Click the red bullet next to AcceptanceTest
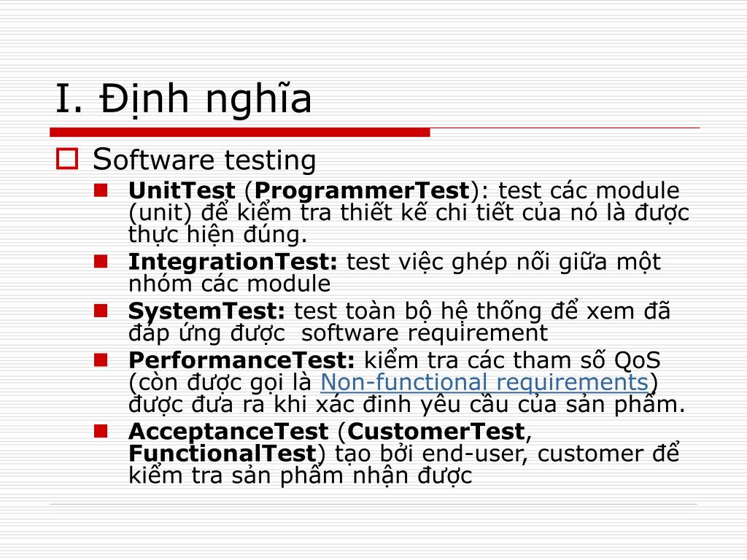747x560 pixels. [101, 432]
